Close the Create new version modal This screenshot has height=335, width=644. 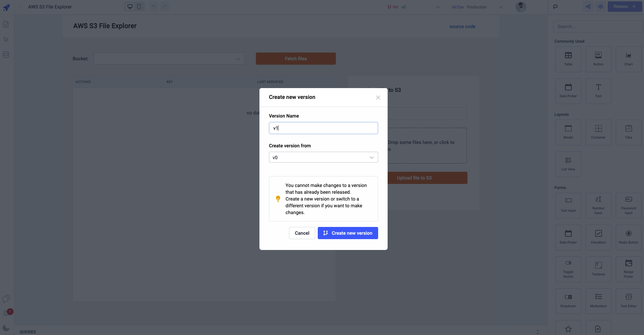pos(378,98)
